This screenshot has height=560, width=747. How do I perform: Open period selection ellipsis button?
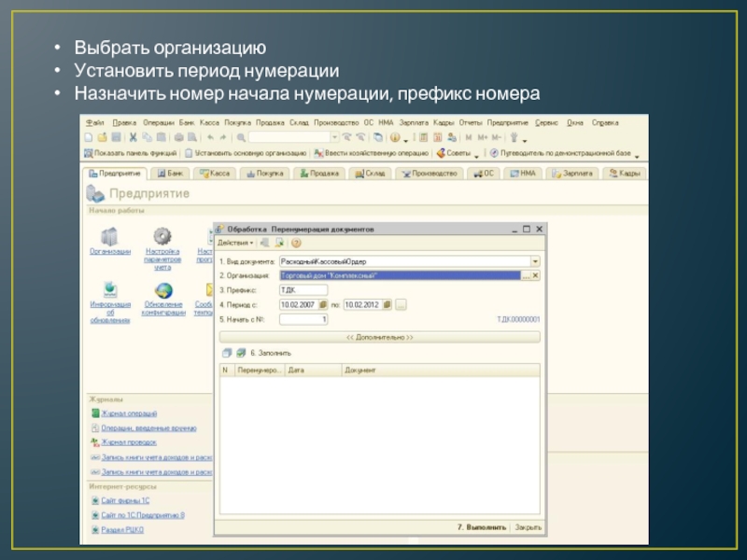401,305
